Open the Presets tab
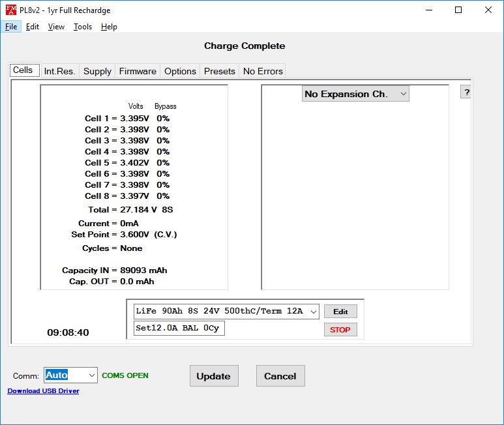The image size is (504, 425). 220,71
